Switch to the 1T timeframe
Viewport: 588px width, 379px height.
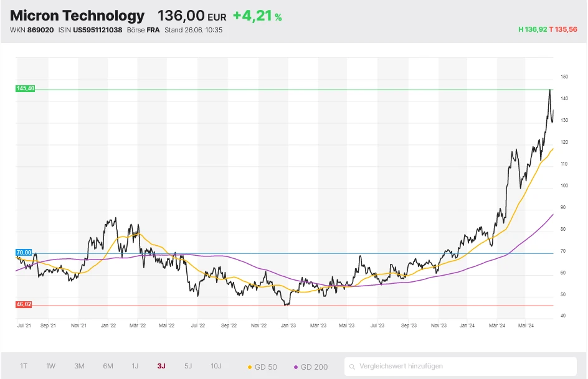(23, 367)
